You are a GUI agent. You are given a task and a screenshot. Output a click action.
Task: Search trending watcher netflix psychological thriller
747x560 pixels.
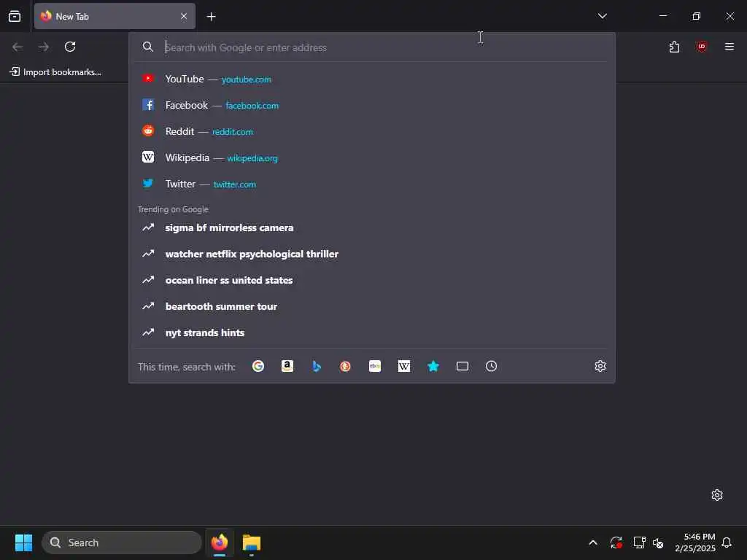[x=371, y=254]
